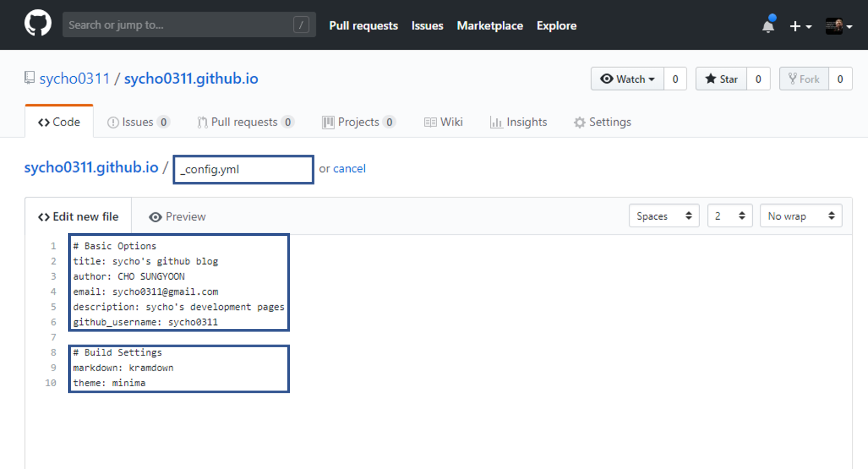Open the repository Settings tab

602,122
